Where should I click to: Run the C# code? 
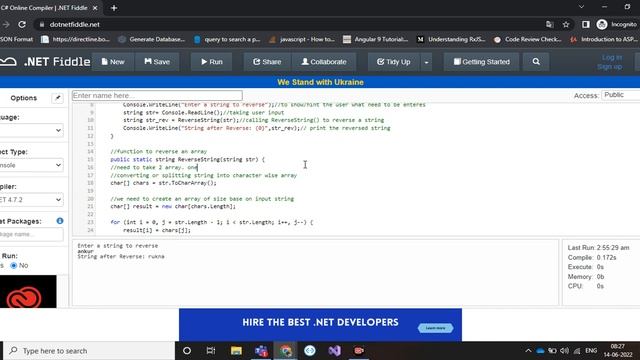pyautogui.click(x=211, y=62)
